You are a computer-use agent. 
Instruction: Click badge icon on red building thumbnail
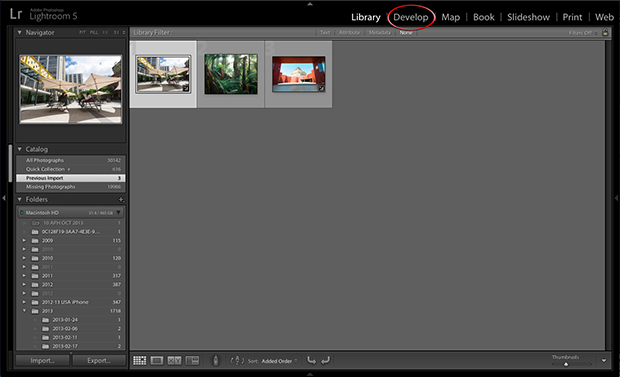[x=321, y=89]
